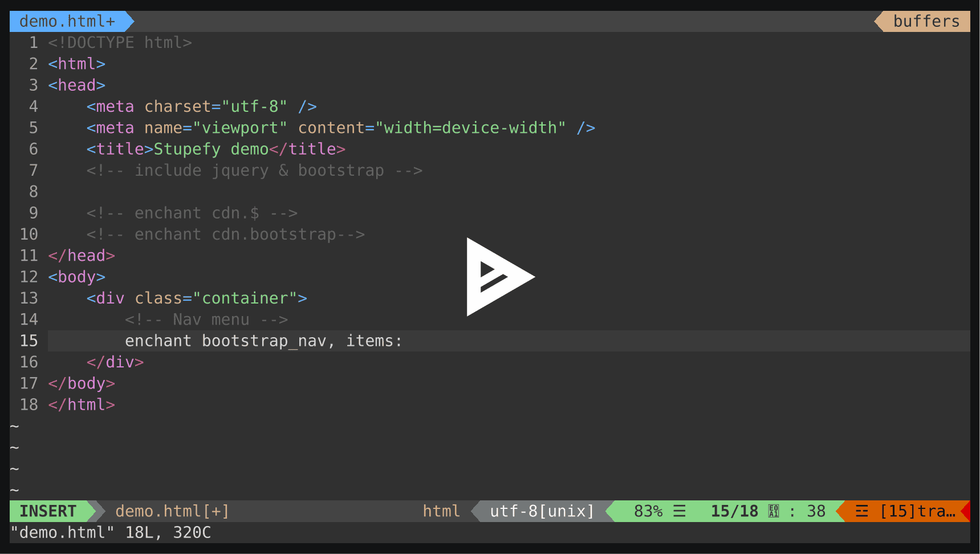This screenshot has height=554, width=980.
Task: Click the opening <html> tag on line 2
Action: coord(76,64)
